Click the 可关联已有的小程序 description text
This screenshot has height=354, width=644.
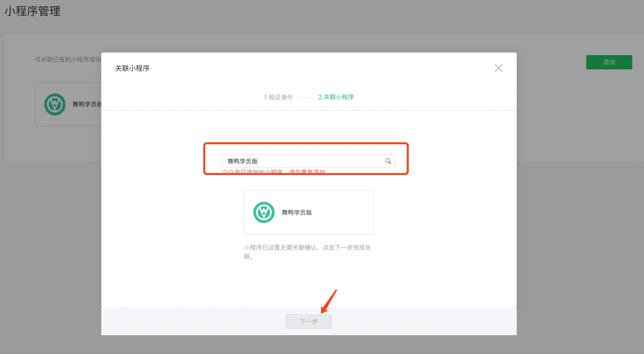(68, 60)
